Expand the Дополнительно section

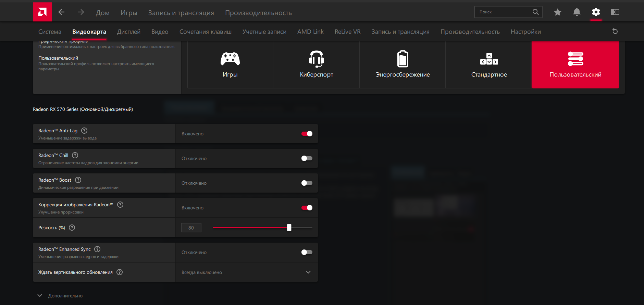(60, 296)
